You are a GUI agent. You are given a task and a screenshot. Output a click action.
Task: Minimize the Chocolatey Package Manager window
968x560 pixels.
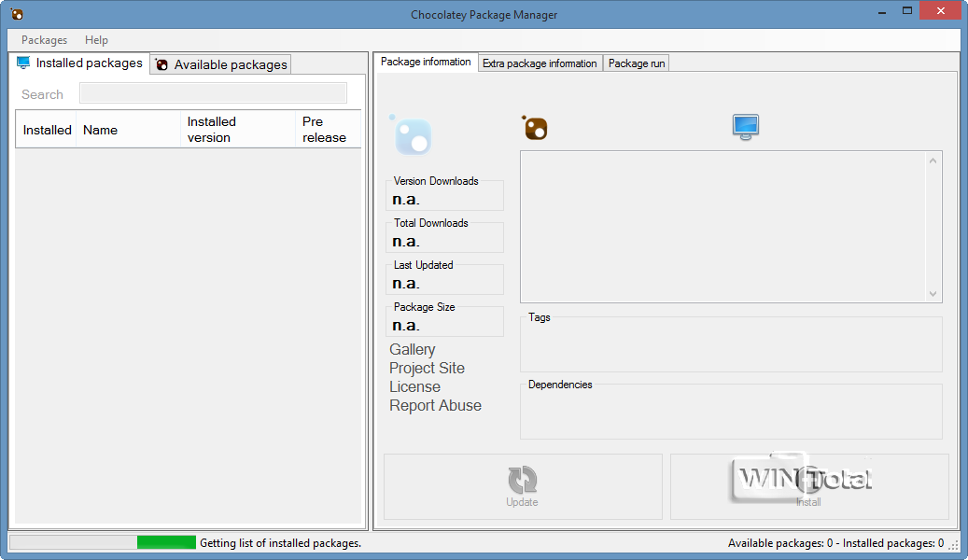click(x=881, y=12)
